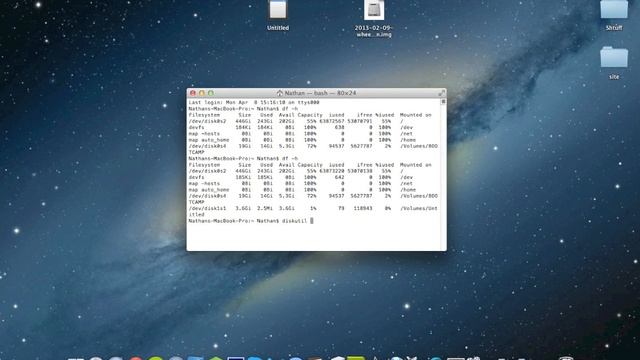Select the Untitled drive icon on desktop
Viewport: 640px width, 360px height.
[278, 11]
